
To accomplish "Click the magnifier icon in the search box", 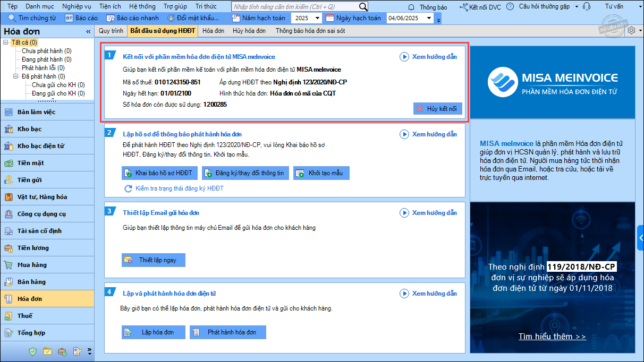I will [x=363, y=7].
